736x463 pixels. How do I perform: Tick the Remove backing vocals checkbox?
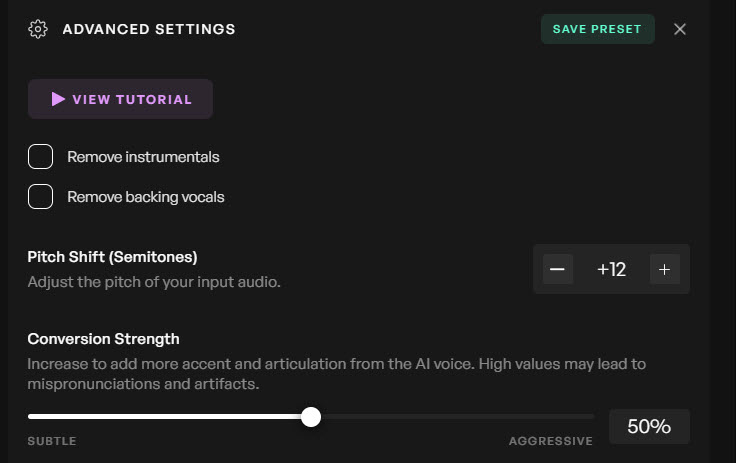[40, 197]
